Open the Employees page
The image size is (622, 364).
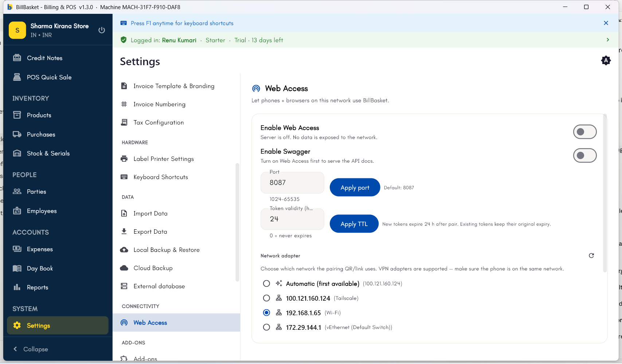[x=58, y=211]
